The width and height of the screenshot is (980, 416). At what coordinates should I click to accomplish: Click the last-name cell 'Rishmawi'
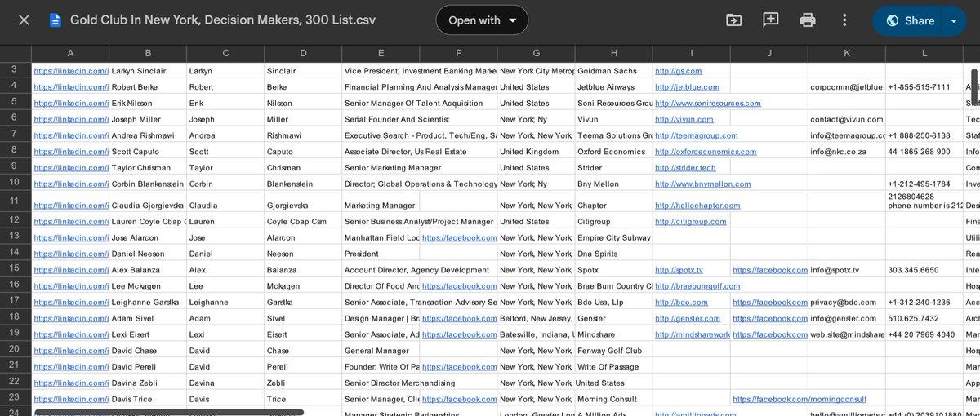pyautogui.click(x=303, y=135)
